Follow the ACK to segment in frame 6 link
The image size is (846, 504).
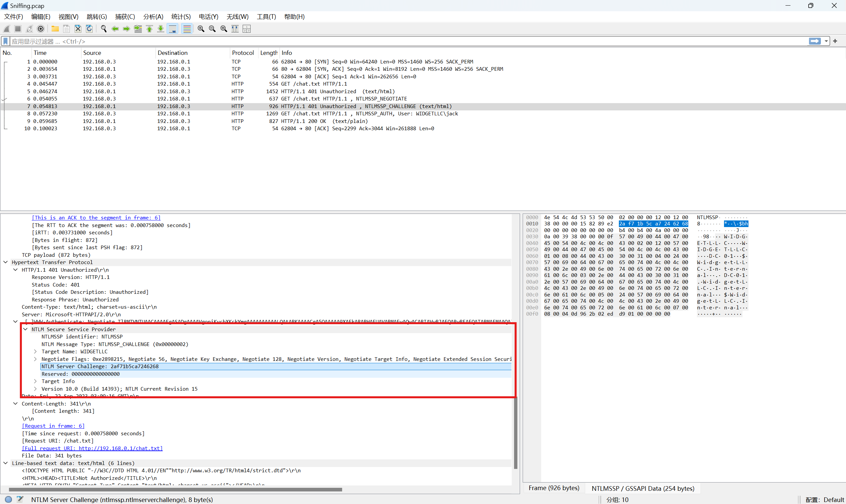[x=96, y=218]
